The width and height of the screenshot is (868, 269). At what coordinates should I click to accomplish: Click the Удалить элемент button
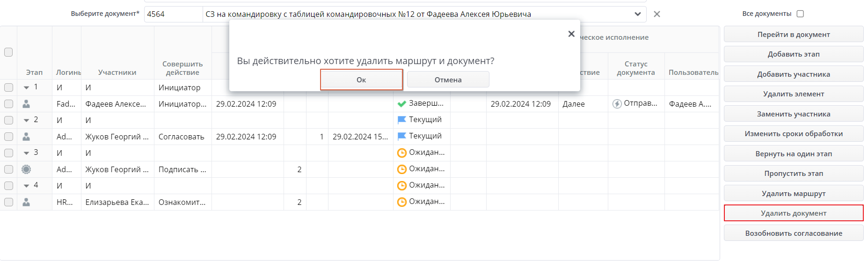coord(794,94)
